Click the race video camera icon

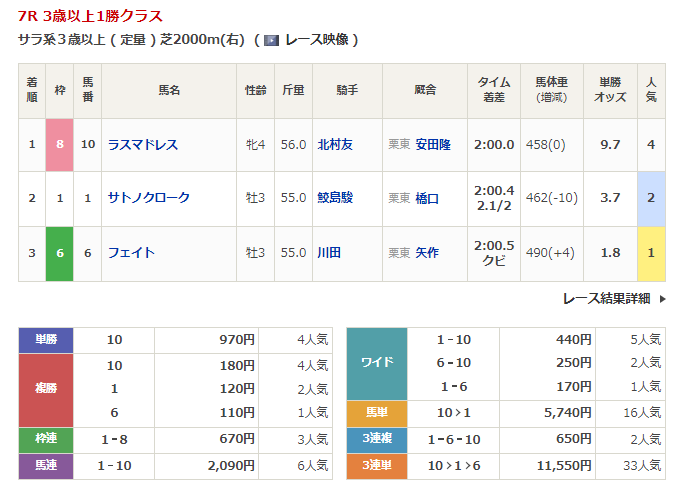pyautogui.click(x=272, y=40)
